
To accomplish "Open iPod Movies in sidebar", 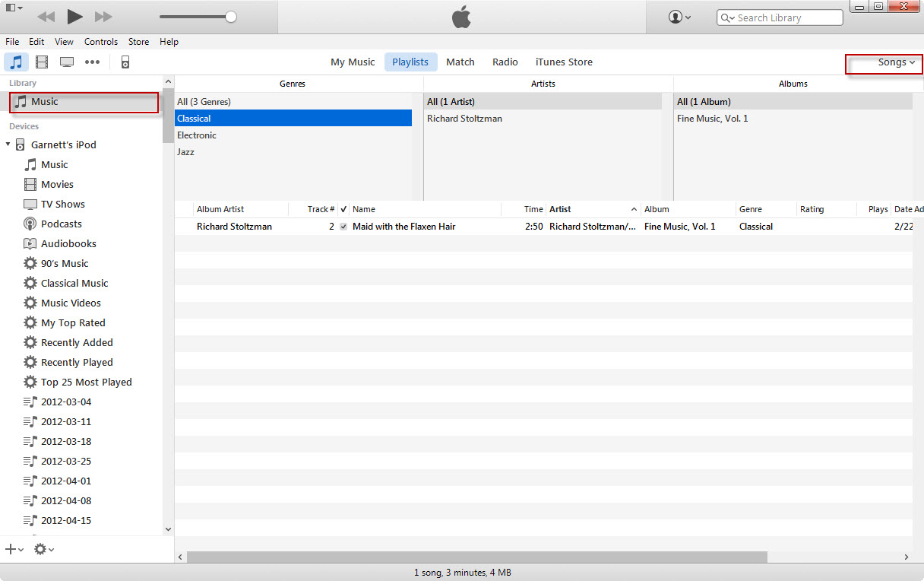I will (57, 184).
